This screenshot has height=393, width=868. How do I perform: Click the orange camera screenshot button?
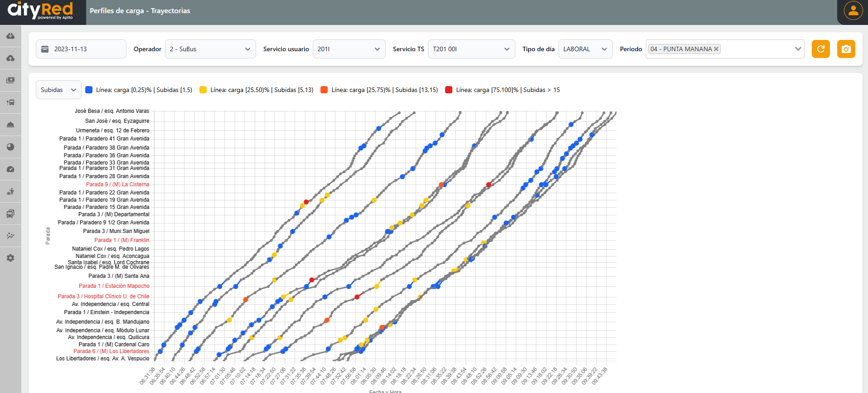846,49
